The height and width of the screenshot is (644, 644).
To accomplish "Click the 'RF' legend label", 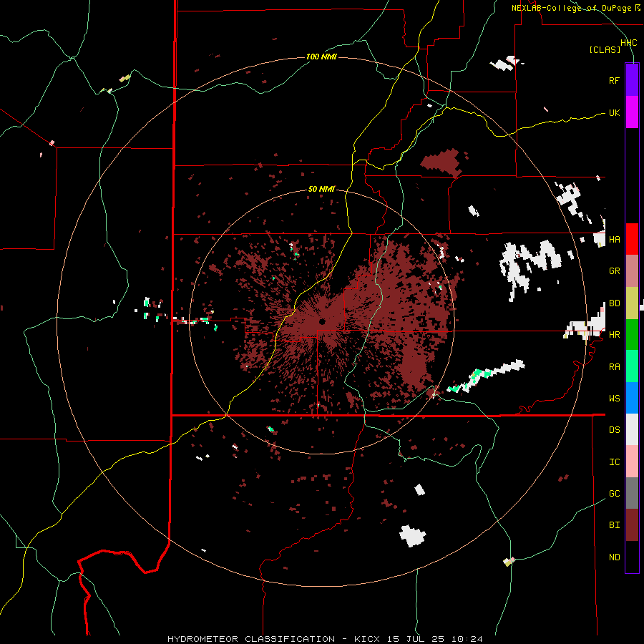I will tap(614, 80).
